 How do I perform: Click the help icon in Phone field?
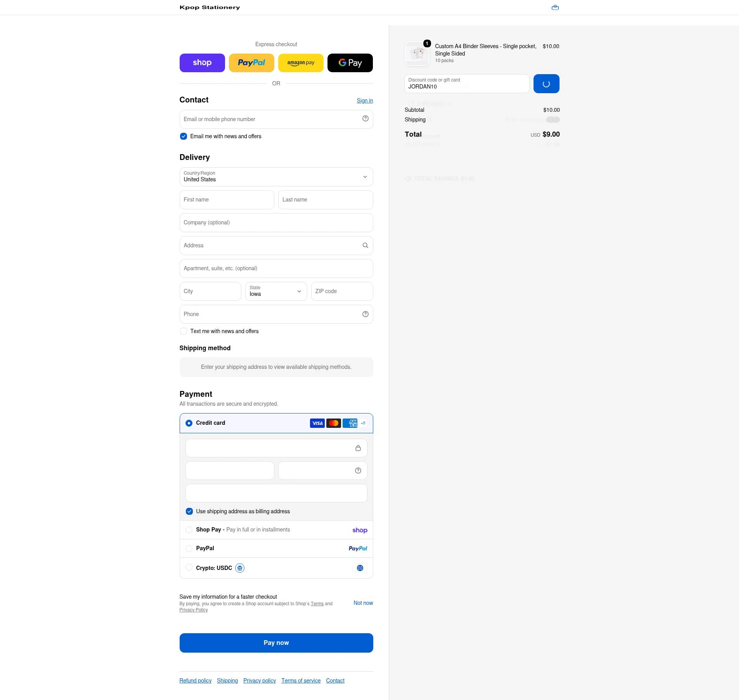point(365,314)
